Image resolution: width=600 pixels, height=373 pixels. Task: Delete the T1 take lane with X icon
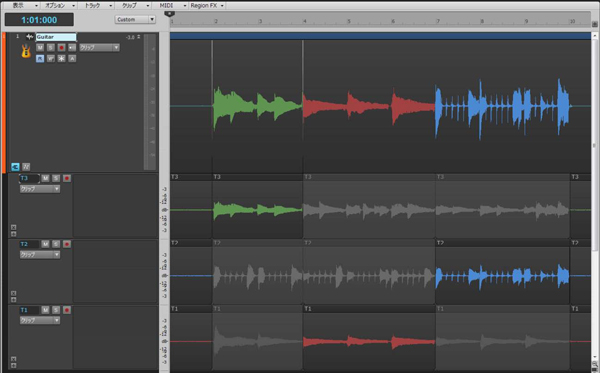click(13, 359)
